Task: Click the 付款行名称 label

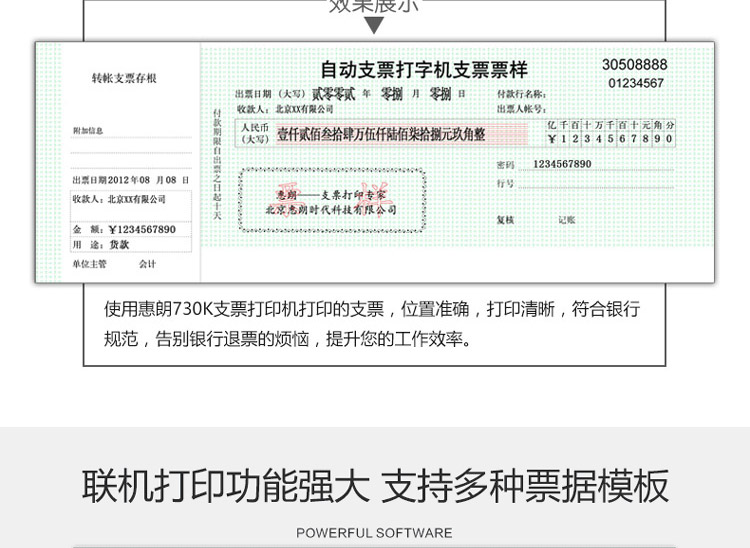Action: (521, 94)
